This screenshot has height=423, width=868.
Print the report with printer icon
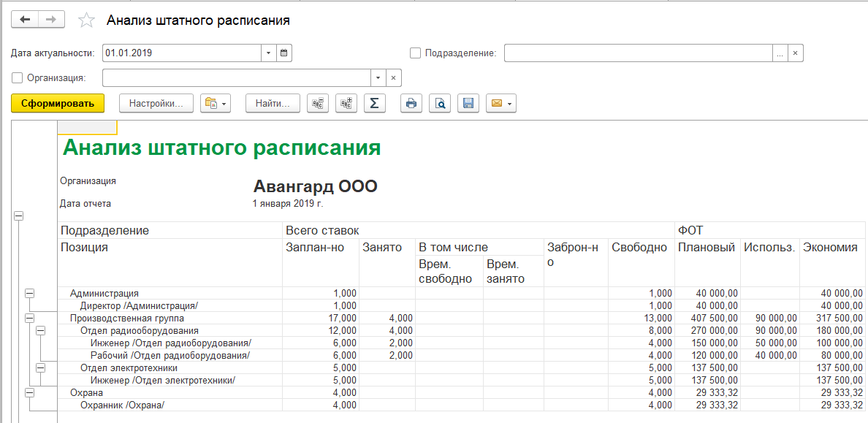411,104
